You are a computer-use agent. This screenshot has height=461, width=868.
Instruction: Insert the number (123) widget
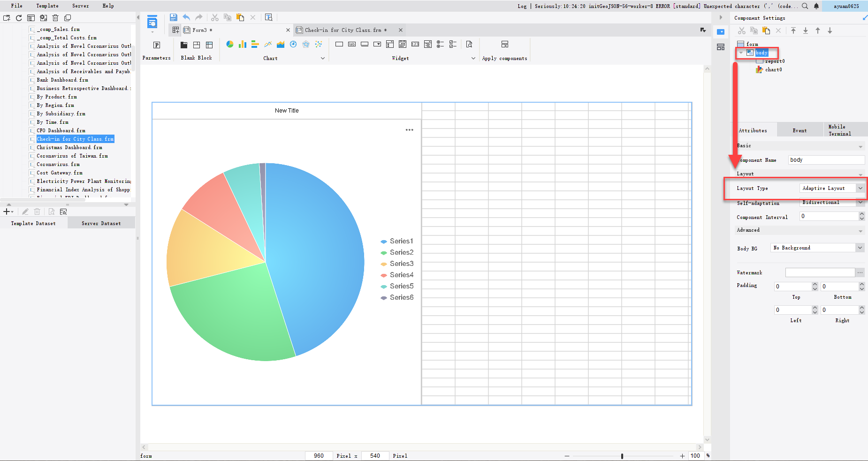tap(415, 44)
